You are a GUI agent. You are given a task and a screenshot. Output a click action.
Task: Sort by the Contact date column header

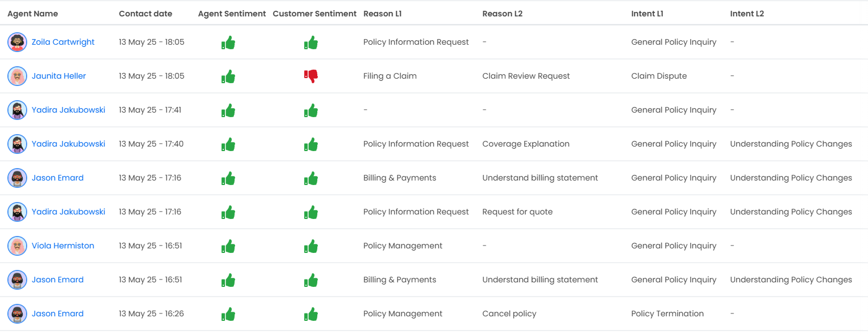pos(146,14)
